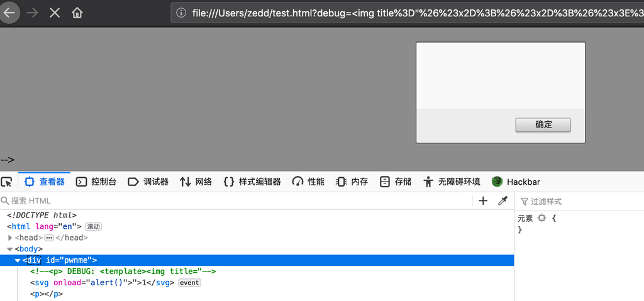This screenshot has height=301, width=644.
Task: Click the event badge on svg
Action: click(189, 283)
